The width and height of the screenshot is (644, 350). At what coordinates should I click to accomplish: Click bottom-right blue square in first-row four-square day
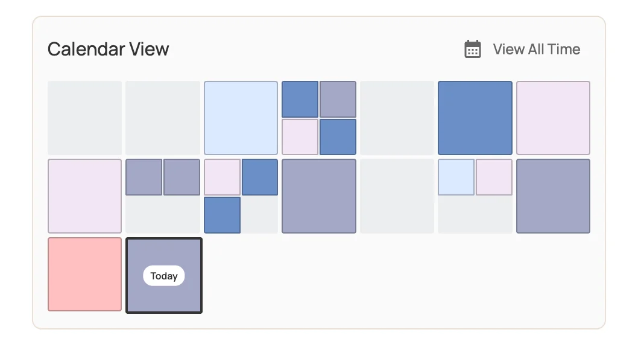pyautogui.click(x=338, y=137)
